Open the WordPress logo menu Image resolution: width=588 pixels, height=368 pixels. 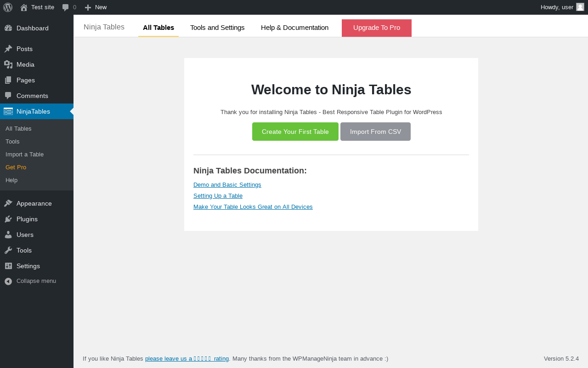8,7
